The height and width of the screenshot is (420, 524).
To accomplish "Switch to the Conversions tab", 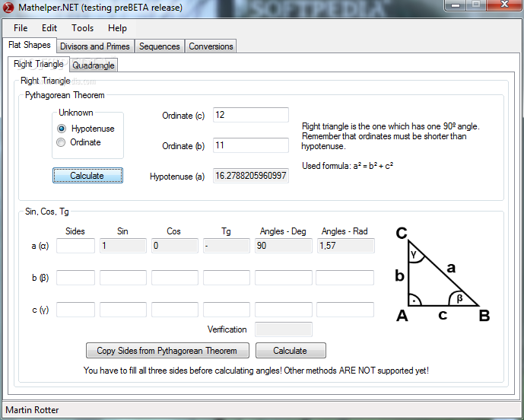I will click(211, 46).
